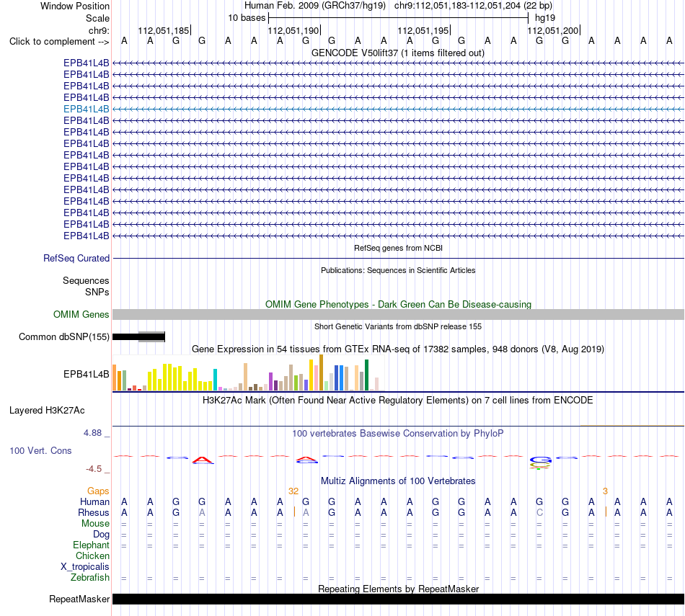Select the light-blue highlighted EPB41L4B transcript label
The image size is (685, 616).
click(x=86, y=109)
